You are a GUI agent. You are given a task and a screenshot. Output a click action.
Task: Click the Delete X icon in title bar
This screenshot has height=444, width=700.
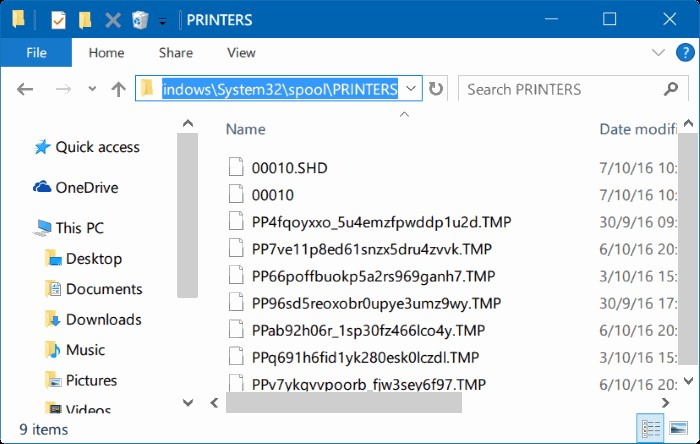(x=113, y=19)
